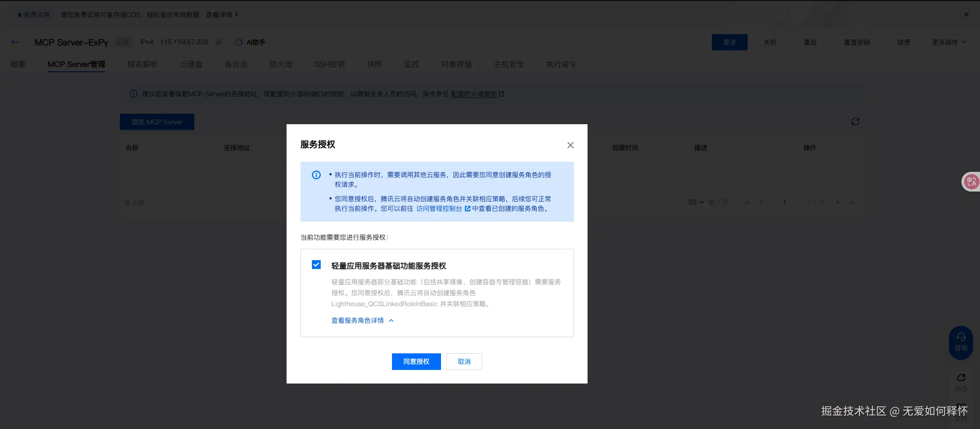Viewport: 980px width, 429px height.
Task: Jump to the last page of results
Action: 852,202
